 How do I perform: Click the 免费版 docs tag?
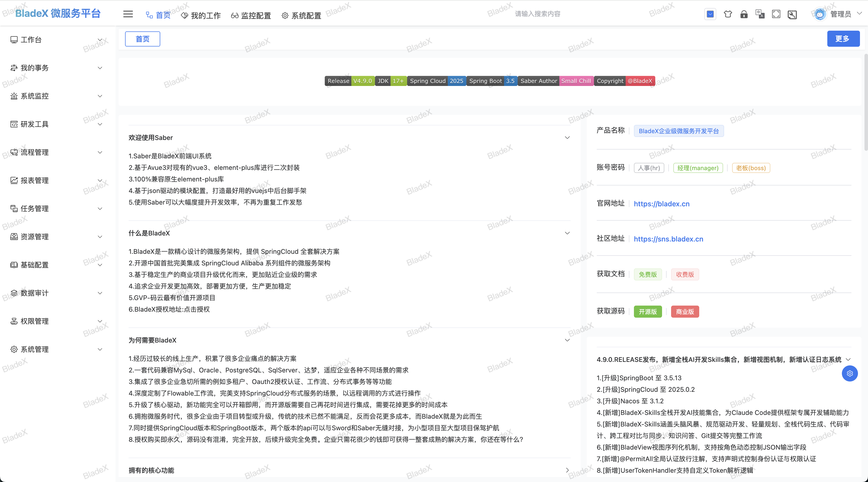point(648,274)
